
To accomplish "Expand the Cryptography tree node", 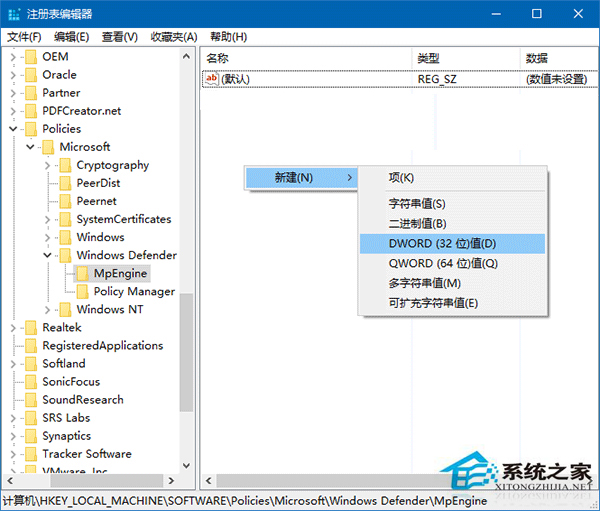I will [x=47, y=165].
